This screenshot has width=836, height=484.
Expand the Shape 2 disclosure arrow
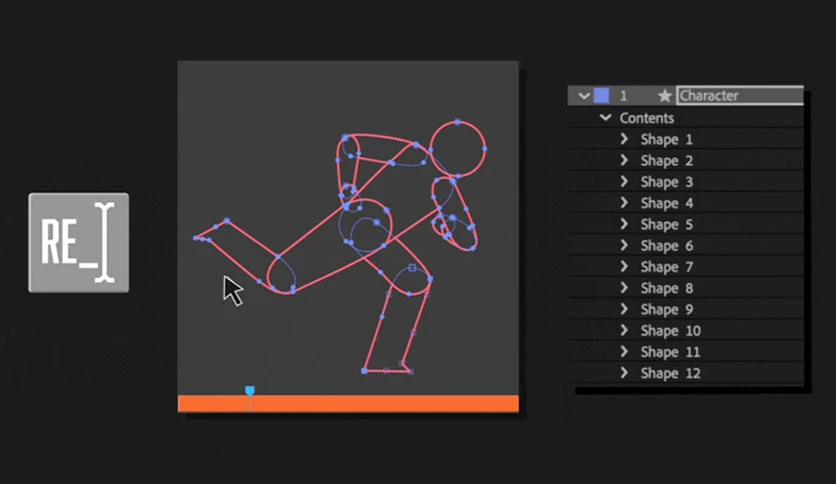click(624, 160)
